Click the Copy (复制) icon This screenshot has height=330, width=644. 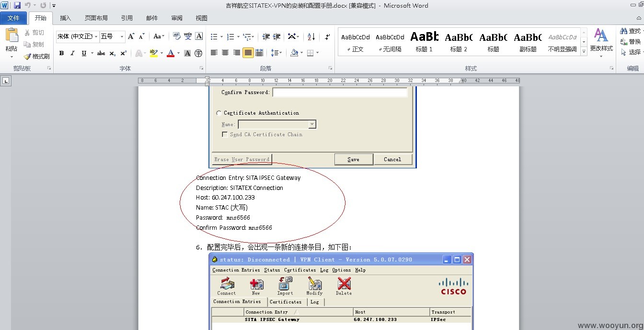27,44
